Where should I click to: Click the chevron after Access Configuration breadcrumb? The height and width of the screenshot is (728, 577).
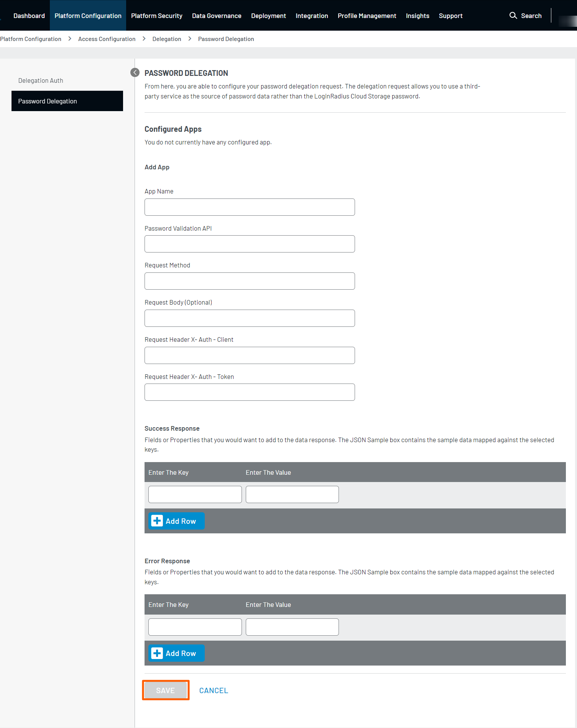tap(144, 39)
